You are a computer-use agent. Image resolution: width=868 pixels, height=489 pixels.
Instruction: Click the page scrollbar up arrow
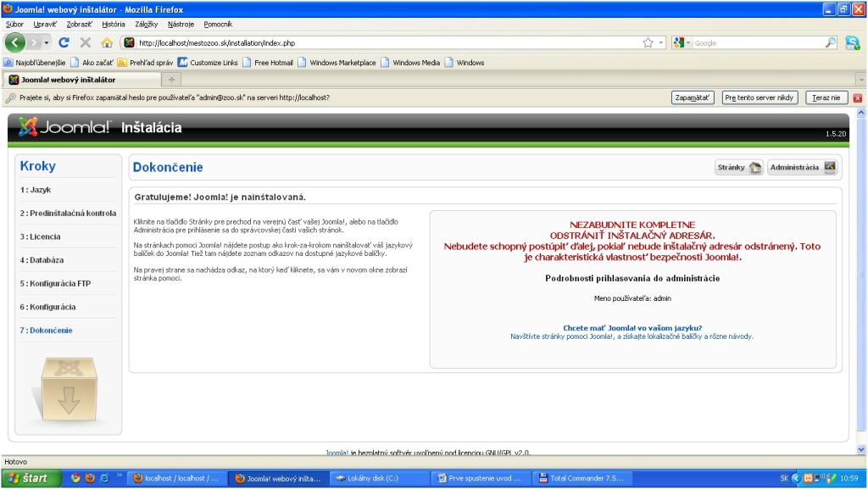tap(861, 113)
